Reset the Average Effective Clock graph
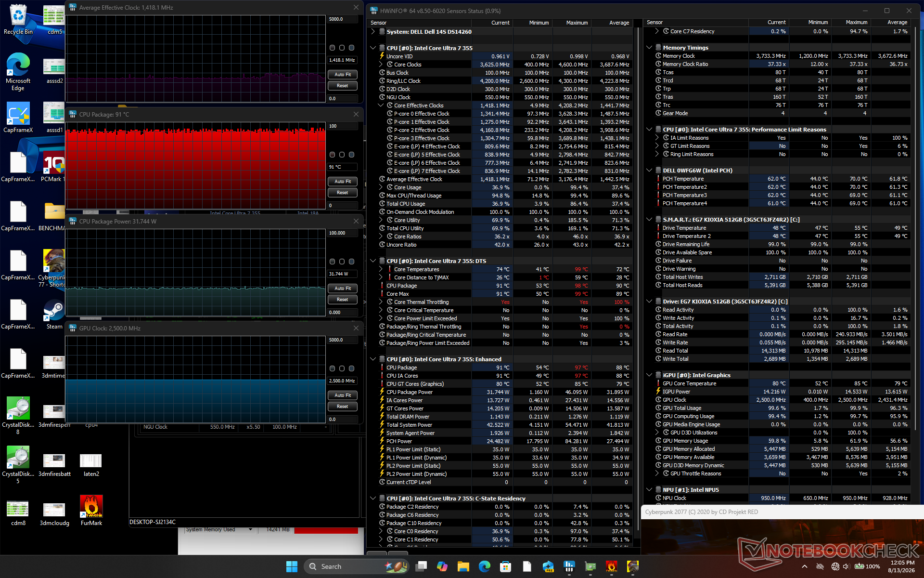Screen dimensions: 924x578 click(x=343, y=86)
